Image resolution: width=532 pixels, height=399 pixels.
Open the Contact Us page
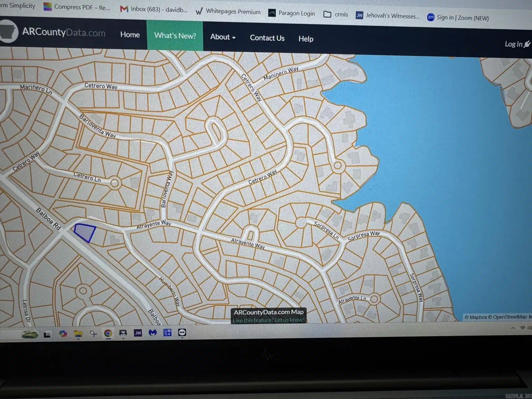(267, 38)
